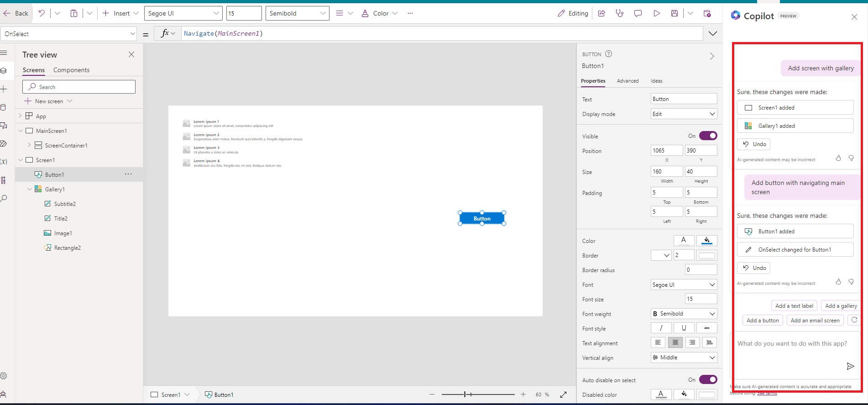Click Undo under Gallery1 added

tap(754, 144)
